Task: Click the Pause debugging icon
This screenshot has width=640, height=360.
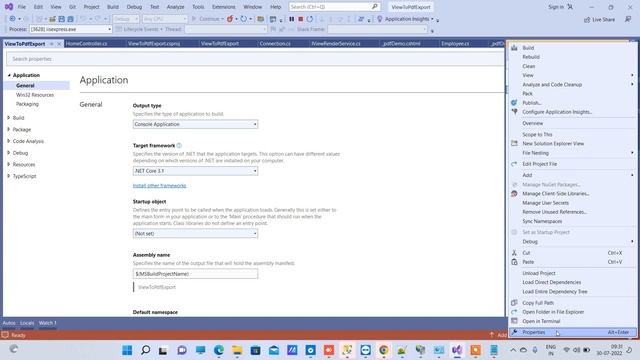Action: click(x=291, y=19)
